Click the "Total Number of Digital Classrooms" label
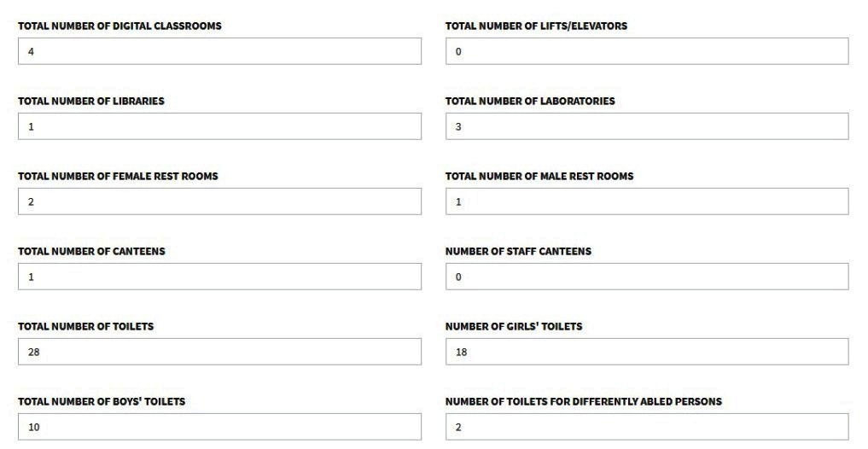The image size is (868, 449). pyautogui.click(x=119, y=26)
